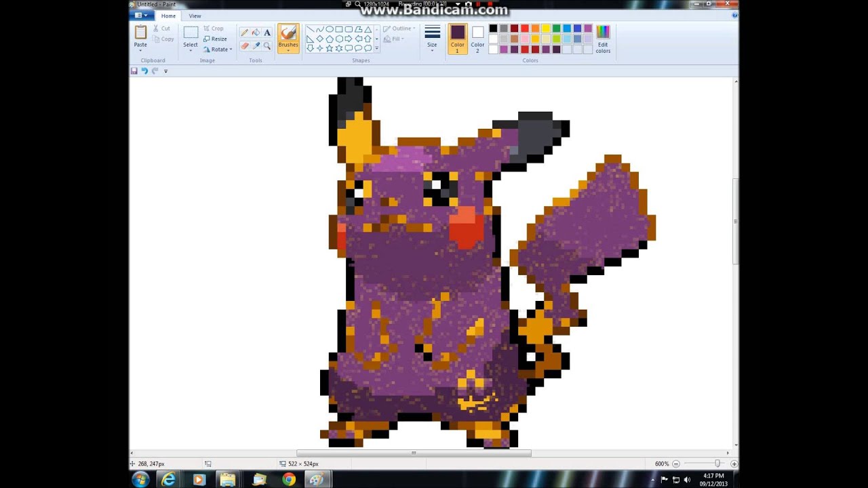The height and width of the screenshot is (488, 868).
Task: Open the Rotate dropdown
Action: [x=218, y=49]
